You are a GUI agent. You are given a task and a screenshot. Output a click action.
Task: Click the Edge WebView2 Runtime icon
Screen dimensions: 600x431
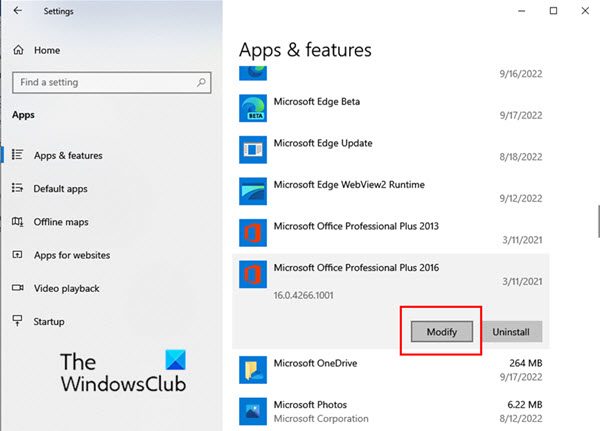[253, 191]
